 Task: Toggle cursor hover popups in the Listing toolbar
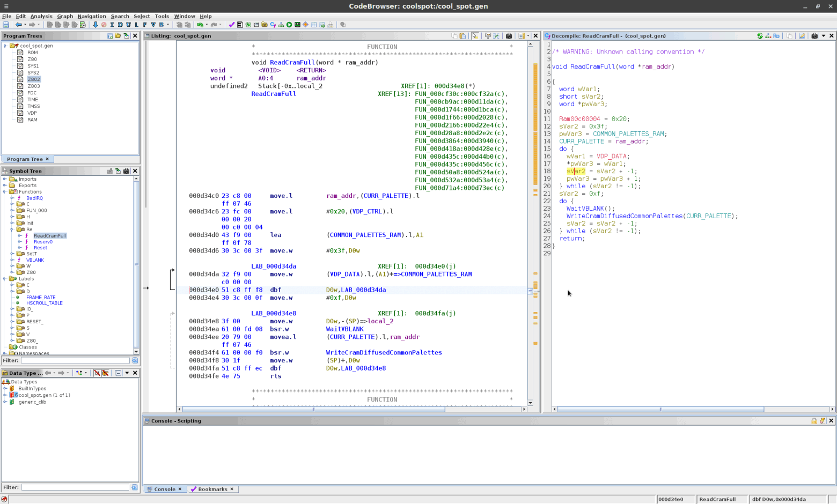[x=475, y=35]
